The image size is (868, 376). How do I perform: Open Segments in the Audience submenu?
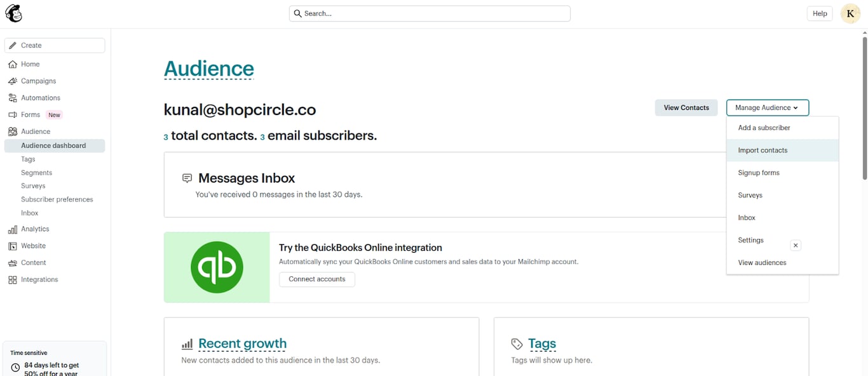coord(36,173)
